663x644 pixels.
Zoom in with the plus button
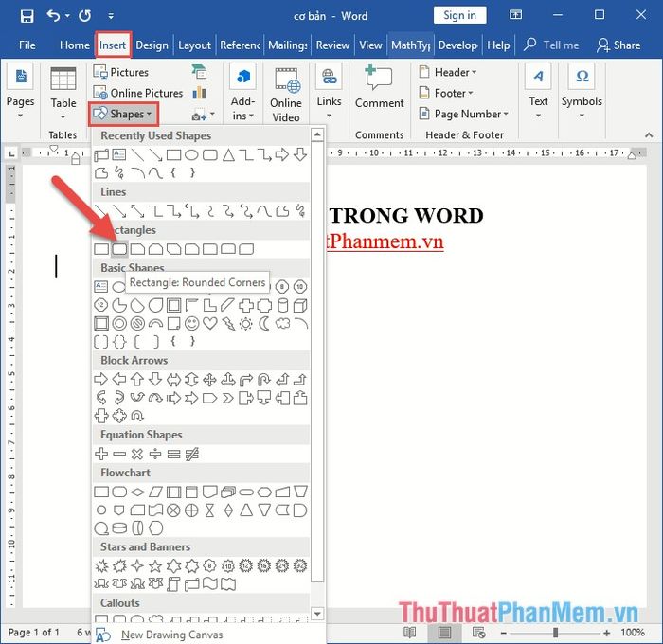tap(607, 633)
